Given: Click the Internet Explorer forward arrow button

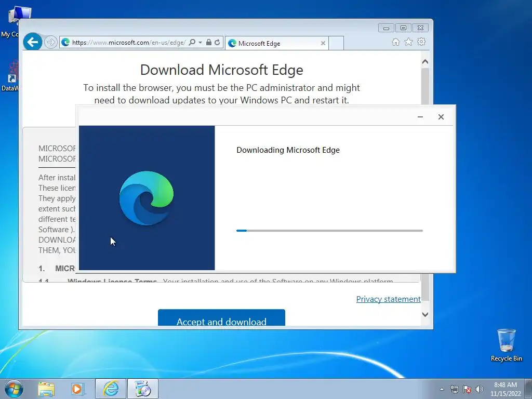Looking at the screenshot, I should pyautogui.click(x=50, y=43).
